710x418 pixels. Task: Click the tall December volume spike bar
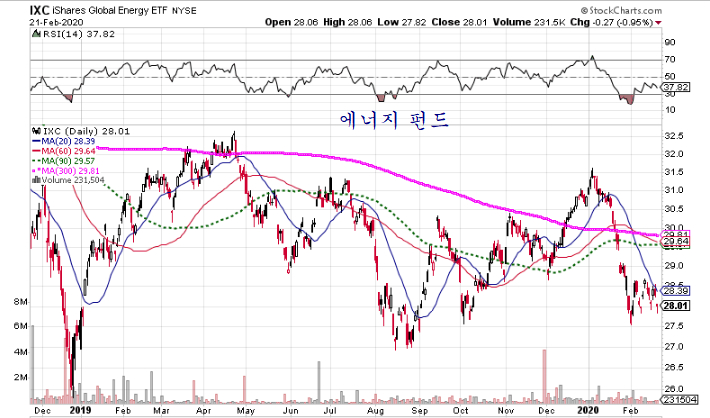click(x=545, y=376)
